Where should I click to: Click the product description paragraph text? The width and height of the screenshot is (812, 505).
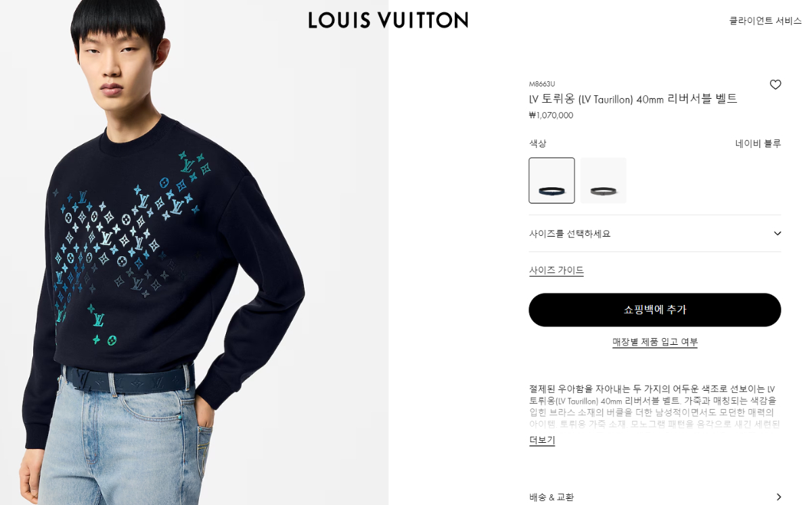654,406
